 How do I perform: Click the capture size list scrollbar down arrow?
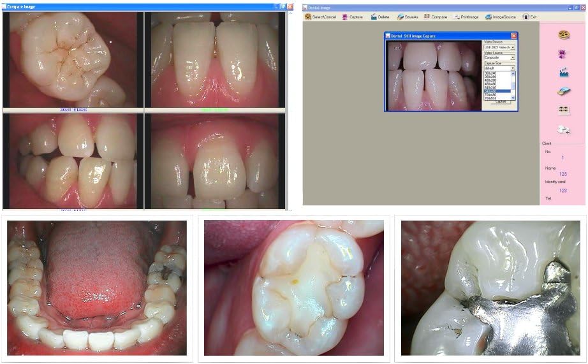point(513,98)
